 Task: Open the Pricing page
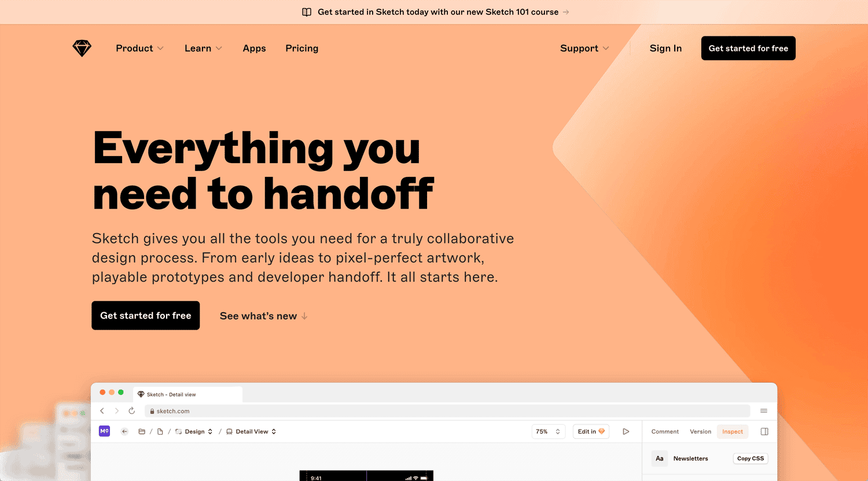(301, 49)
